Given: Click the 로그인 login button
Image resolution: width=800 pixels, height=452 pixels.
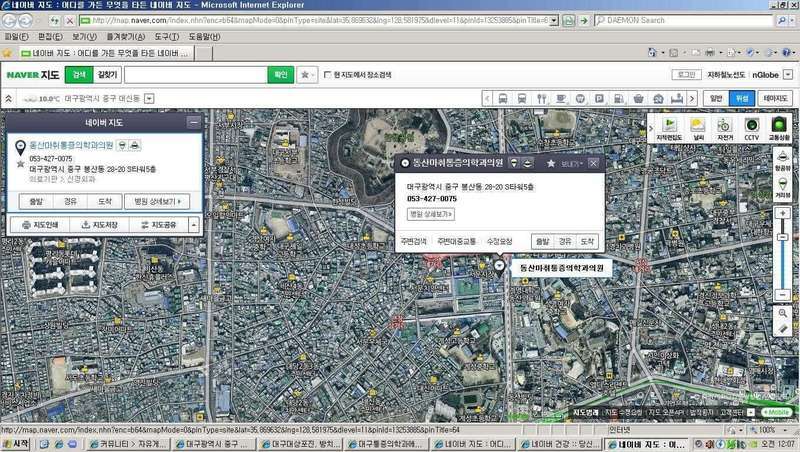Looking at the screenshot, I should pyautogui.click(x=686, y=75).
